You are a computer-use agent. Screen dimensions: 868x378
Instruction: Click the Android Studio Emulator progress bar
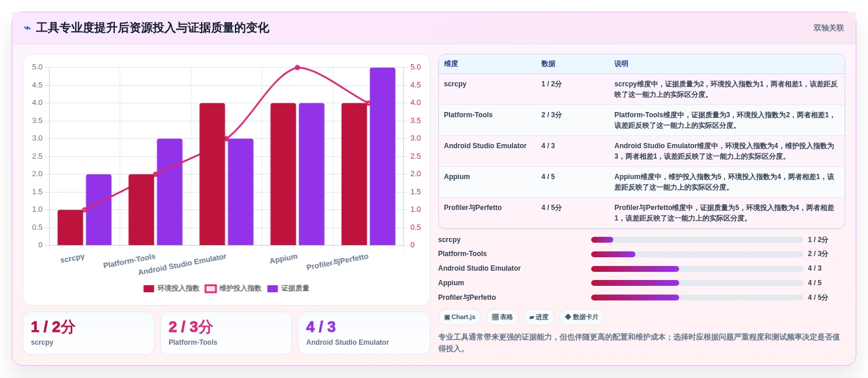[x=697, y=269]
